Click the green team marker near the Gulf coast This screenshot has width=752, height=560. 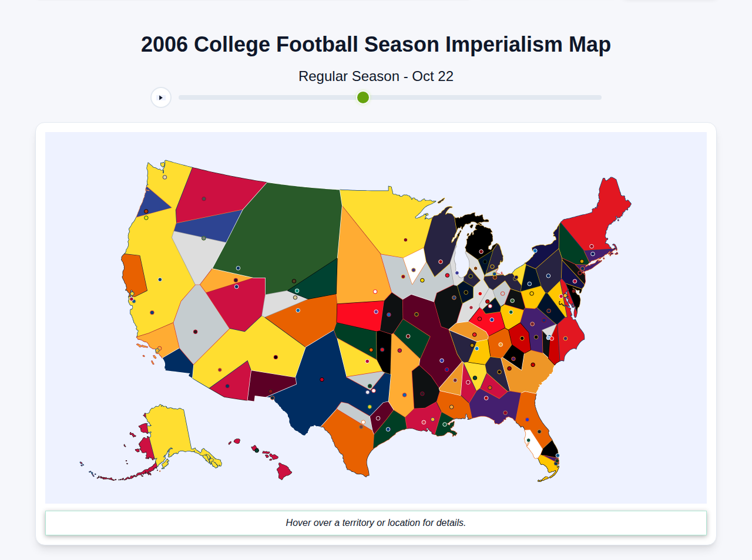445,424
